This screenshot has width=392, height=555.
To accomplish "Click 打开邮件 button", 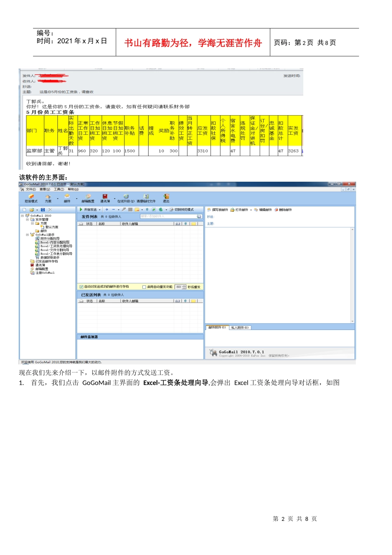I will coord(239,210).
